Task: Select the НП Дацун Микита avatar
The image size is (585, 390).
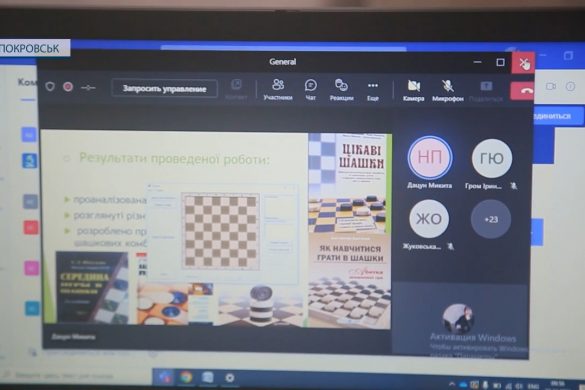Action: (x=429, y=157)
